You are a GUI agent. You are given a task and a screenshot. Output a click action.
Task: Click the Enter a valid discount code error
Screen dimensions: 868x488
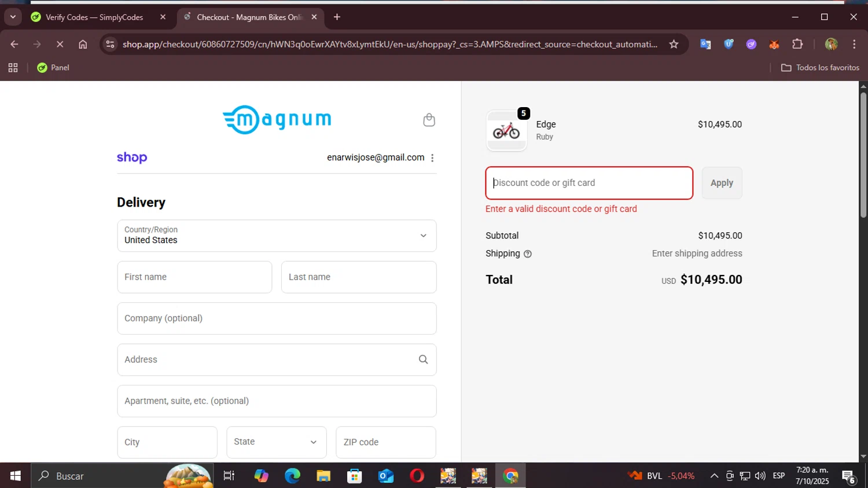561,209
